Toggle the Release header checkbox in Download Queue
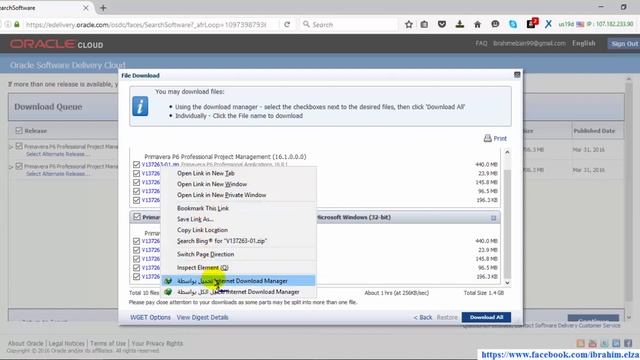 point(19,131)
